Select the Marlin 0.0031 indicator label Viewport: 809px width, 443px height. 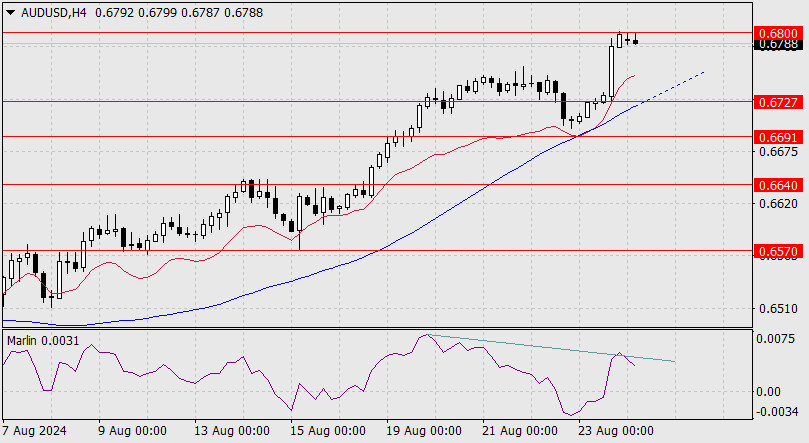43,341
